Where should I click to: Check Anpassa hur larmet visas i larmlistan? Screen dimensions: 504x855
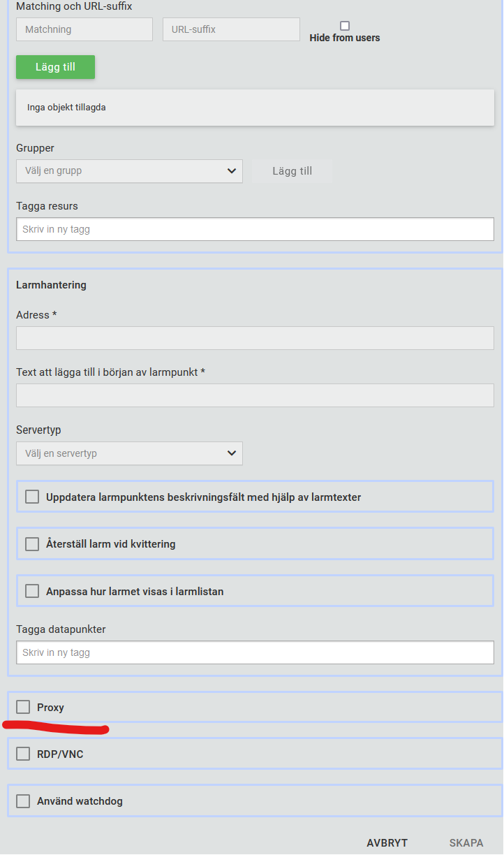point(32,591)
